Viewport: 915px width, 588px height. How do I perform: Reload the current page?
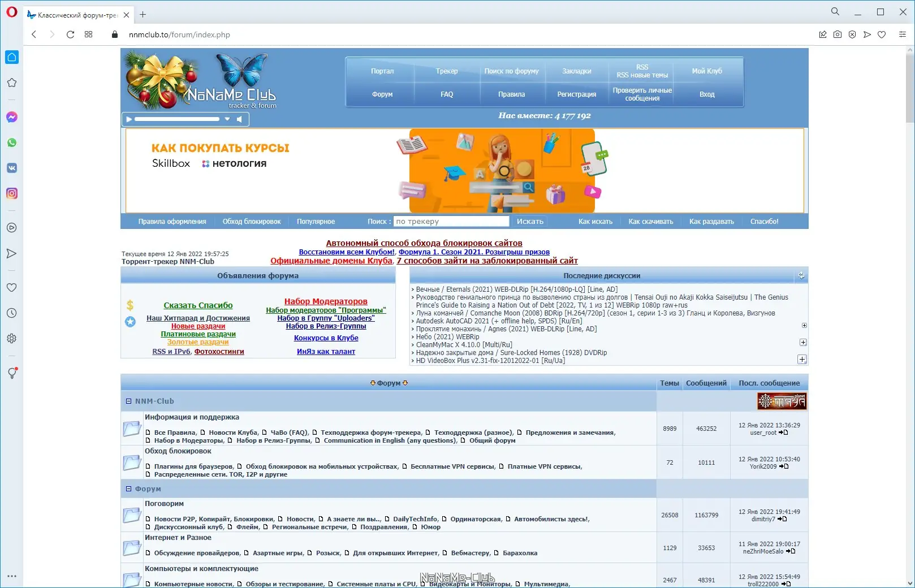tap(70, 34)
